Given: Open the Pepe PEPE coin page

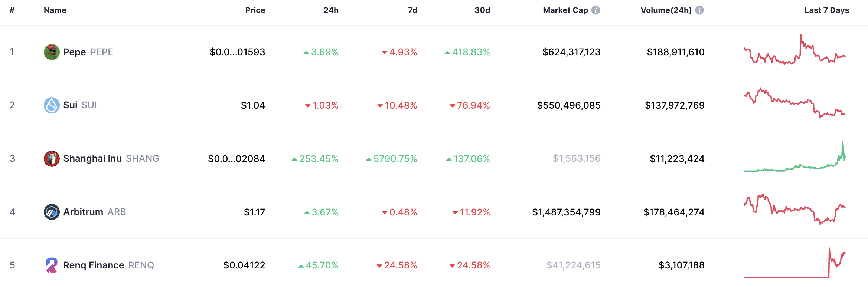Looking at the screenshot, I should [x=88, y=52].
